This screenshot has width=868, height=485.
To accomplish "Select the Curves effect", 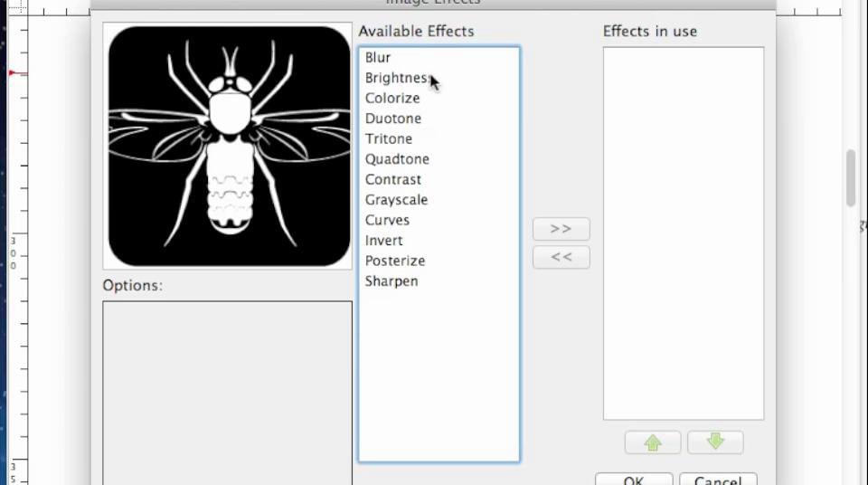I will (x=387, y=220).
